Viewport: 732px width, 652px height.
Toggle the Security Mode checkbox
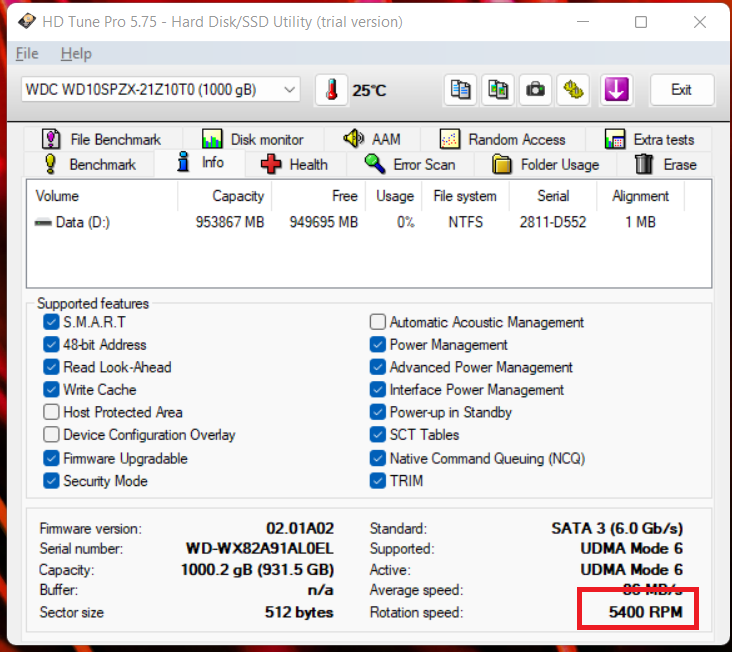point(51,480)
